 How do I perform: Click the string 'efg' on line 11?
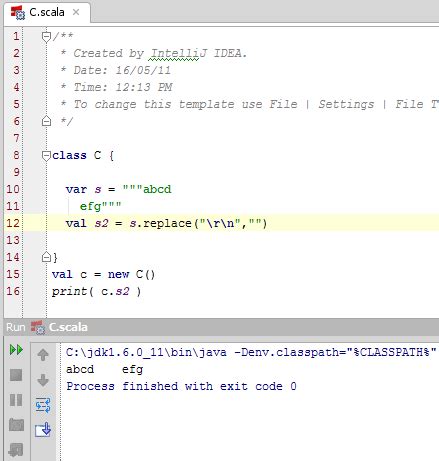[x=90, y=207]
